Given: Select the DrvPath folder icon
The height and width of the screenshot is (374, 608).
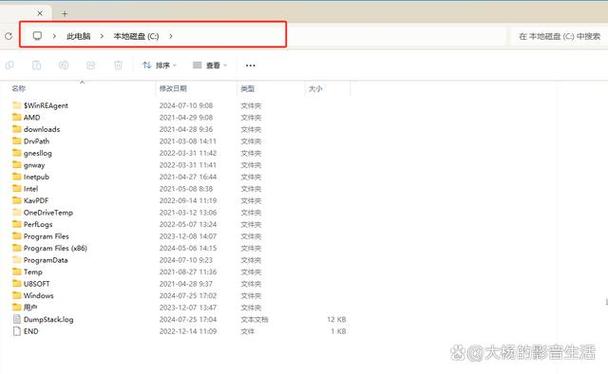Looking at the screenshot, I should (x=17, y=141).
